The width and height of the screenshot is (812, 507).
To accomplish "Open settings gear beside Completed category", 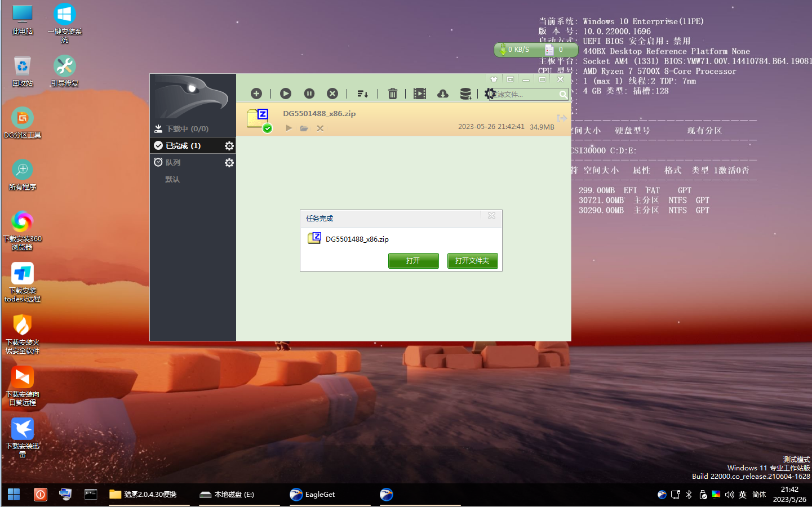I will pos(229,146).
